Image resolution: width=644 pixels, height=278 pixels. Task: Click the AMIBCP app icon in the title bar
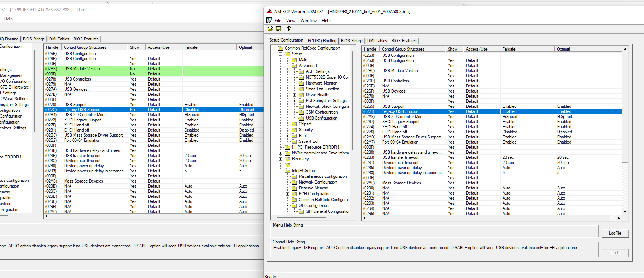click(x=269, y=12)
